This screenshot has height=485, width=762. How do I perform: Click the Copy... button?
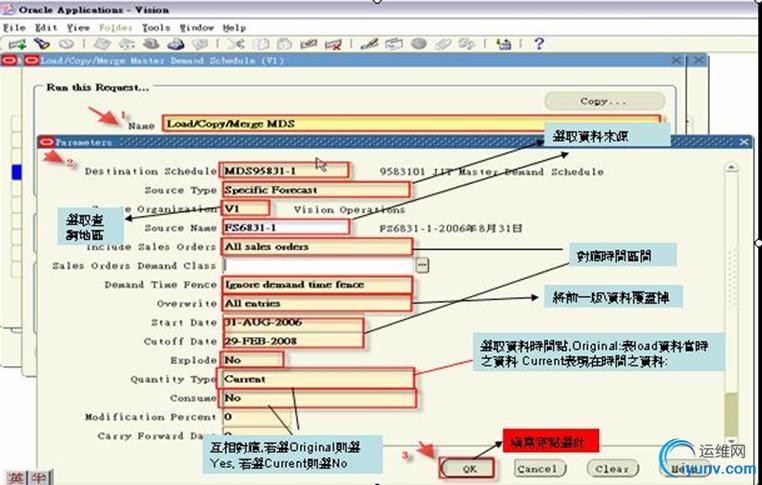coord(605,101)
